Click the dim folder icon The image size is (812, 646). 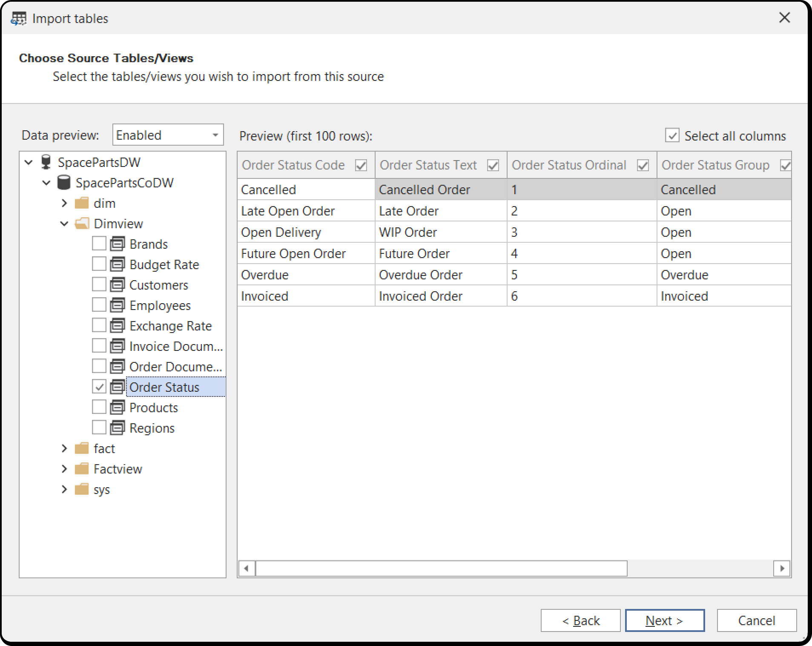click(x=81, y=203)
